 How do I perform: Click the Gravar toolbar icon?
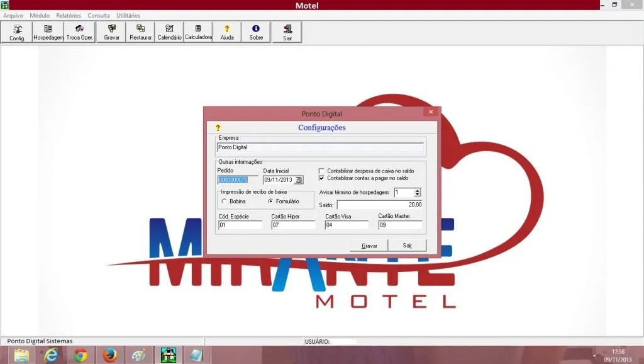[x=111, y=32]
